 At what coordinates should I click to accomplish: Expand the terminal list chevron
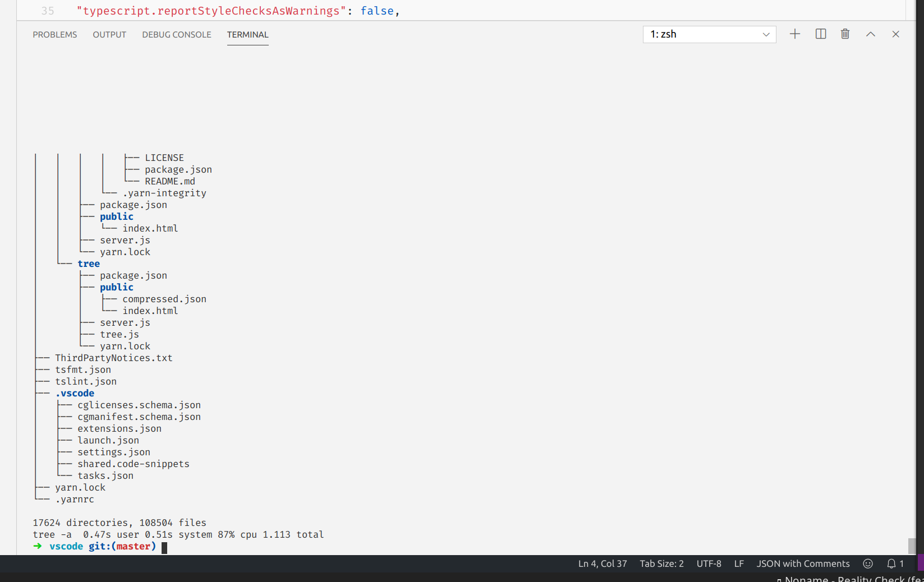(x=766, y=34)
